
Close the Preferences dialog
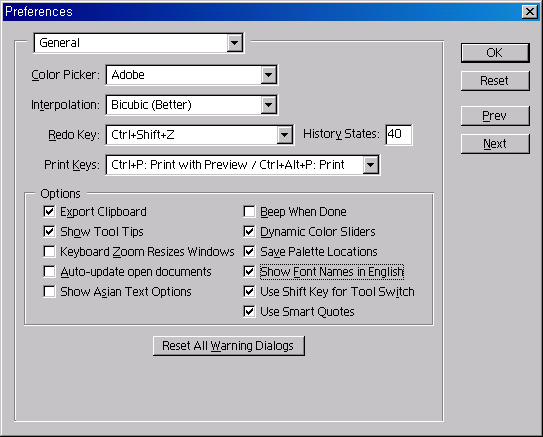click(529, 12)
